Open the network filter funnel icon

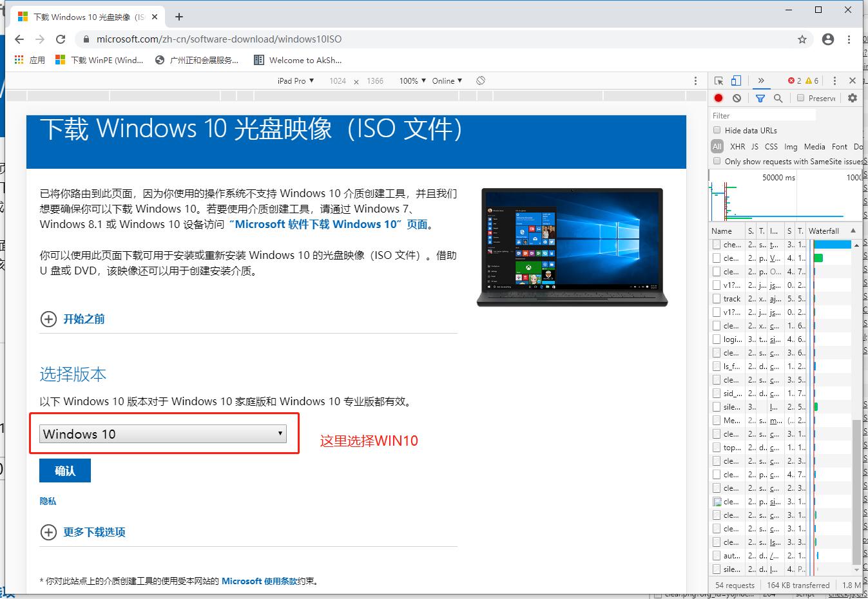click(760, 98)
